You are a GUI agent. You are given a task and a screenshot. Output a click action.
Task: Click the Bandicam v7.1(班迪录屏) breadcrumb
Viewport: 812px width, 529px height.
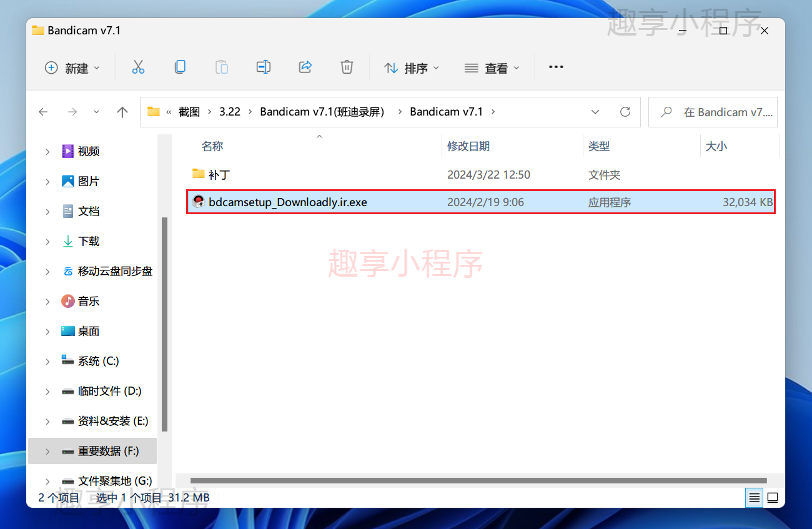(322, 112)
